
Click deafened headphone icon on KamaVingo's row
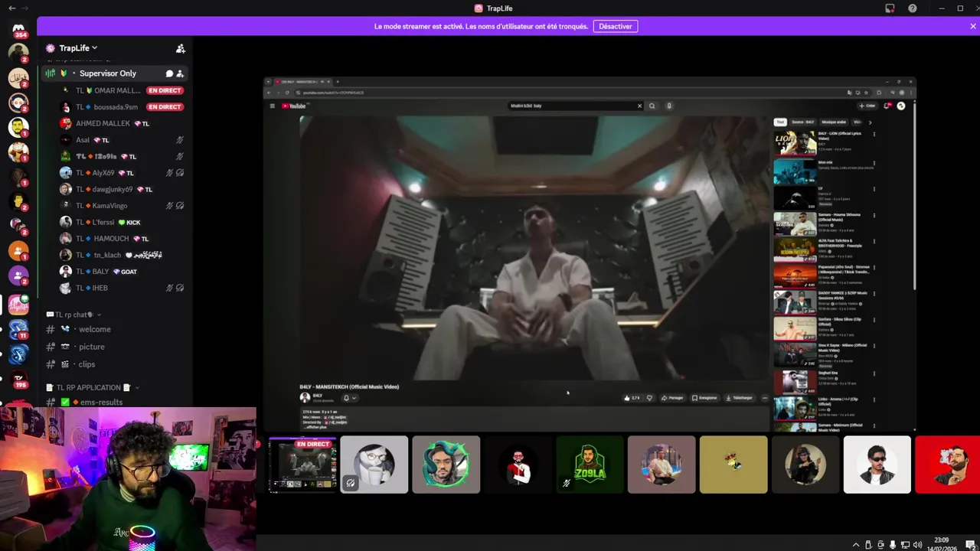[x=180, y=206]
